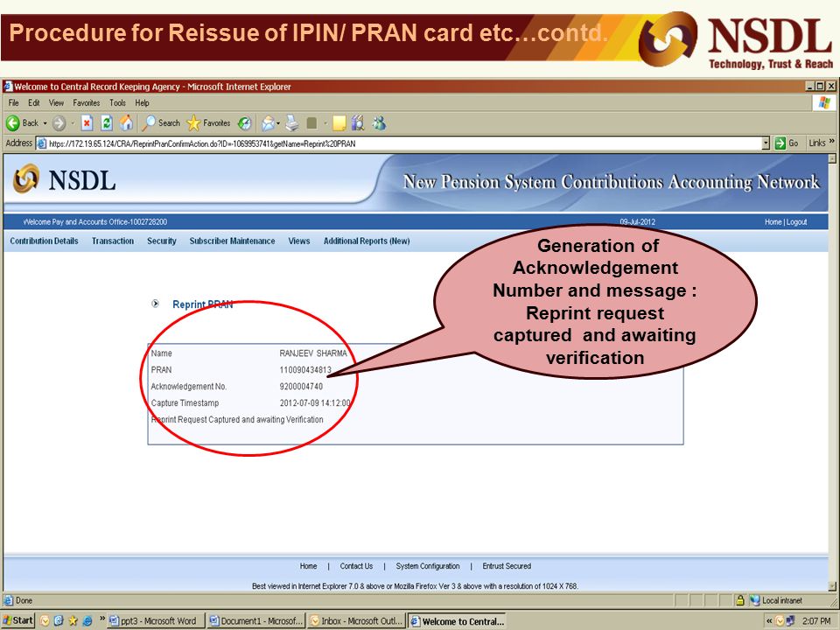Image resolution: width=840 pixels, height=630 pixels.
Task: Open the address bar dropdown arrow
Action: 766,143
